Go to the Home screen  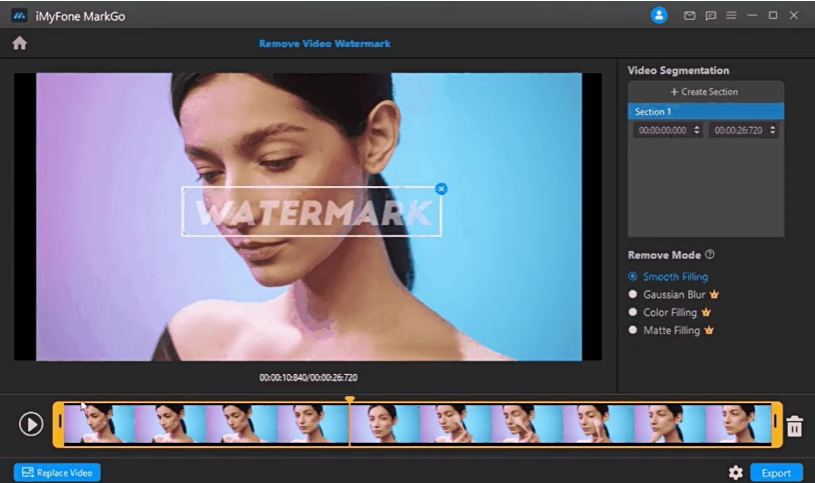coord(19,43)
